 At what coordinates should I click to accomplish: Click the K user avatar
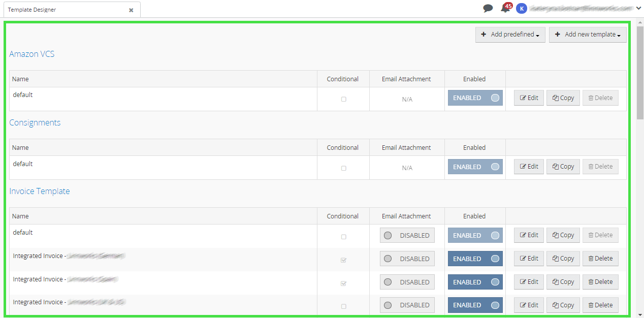(x=521, y=8)
